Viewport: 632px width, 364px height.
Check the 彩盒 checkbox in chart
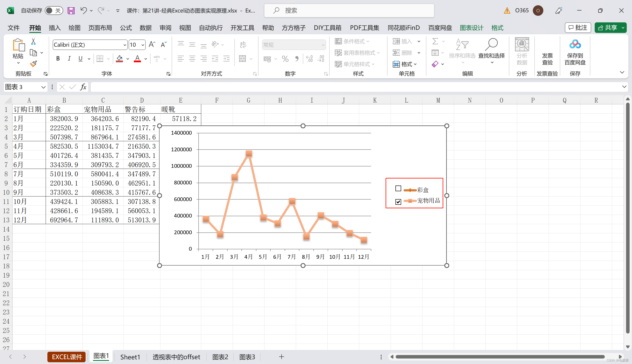(x=398, y=188)
